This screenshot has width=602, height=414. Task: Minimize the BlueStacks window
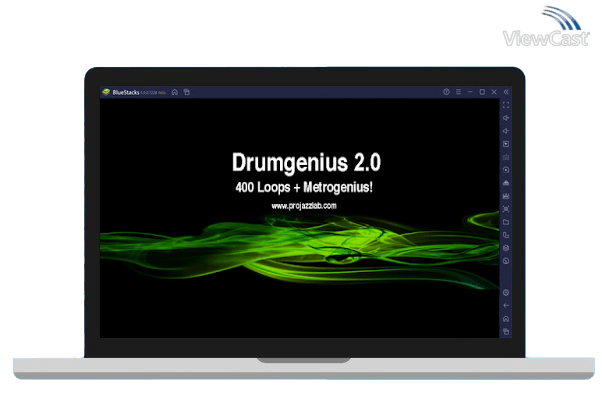470,92
